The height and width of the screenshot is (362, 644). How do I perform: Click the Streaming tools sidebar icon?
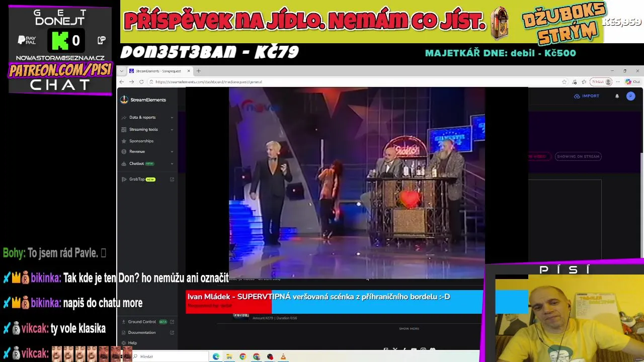click(x=124, y=129)
